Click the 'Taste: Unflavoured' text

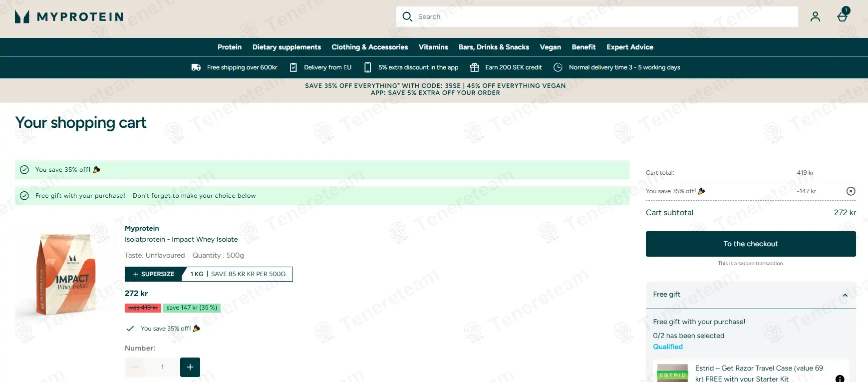155,255
